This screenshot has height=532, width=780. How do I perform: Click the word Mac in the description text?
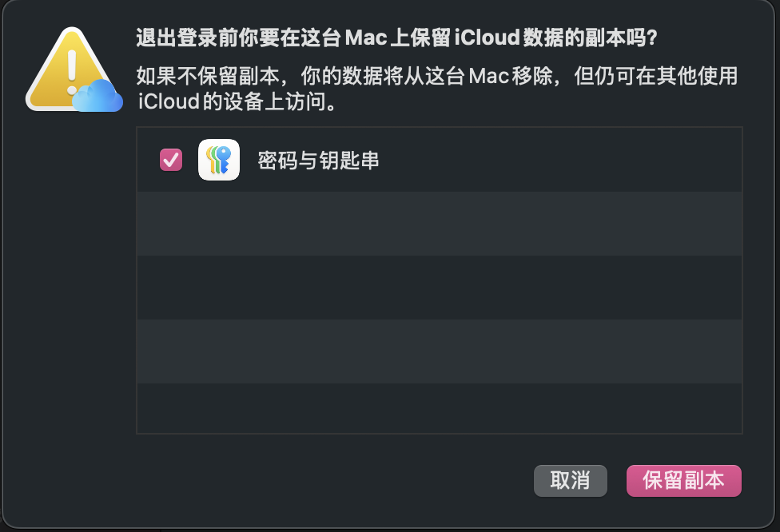click(x=488, y=77)
